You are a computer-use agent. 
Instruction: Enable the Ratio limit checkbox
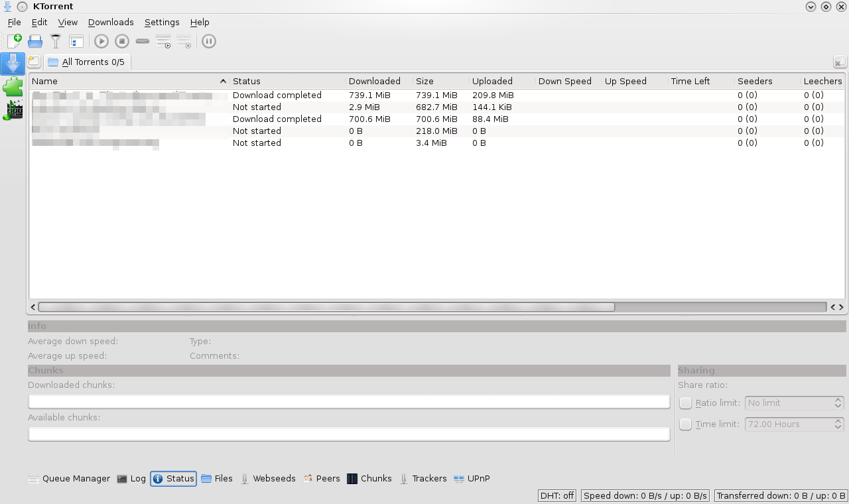pyautogui.click(x=686, y=403)
